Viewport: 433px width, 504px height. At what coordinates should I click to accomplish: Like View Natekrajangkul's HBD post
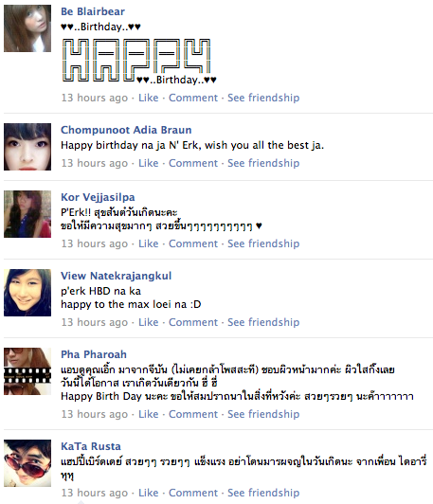pos(149,322)
